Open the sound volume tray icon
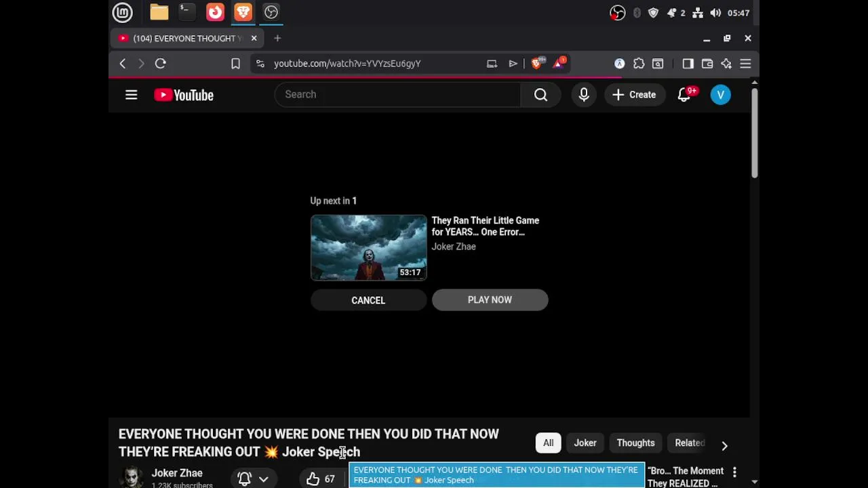 (x=716, y=13)
